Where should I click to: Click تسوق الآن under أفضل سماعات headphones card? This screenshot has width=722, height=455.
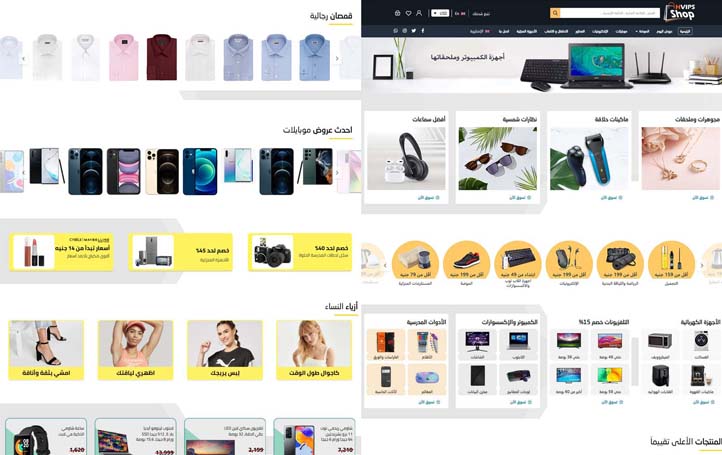(x=428, y=198)
